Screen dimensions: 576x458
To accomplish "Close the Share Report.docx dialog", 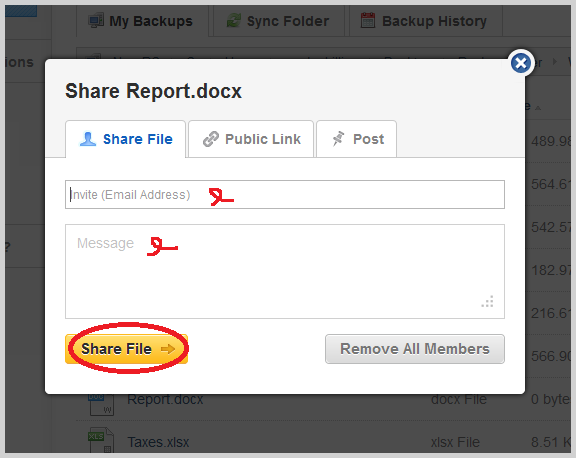I will pyautogui.click(x=521, y=63).
